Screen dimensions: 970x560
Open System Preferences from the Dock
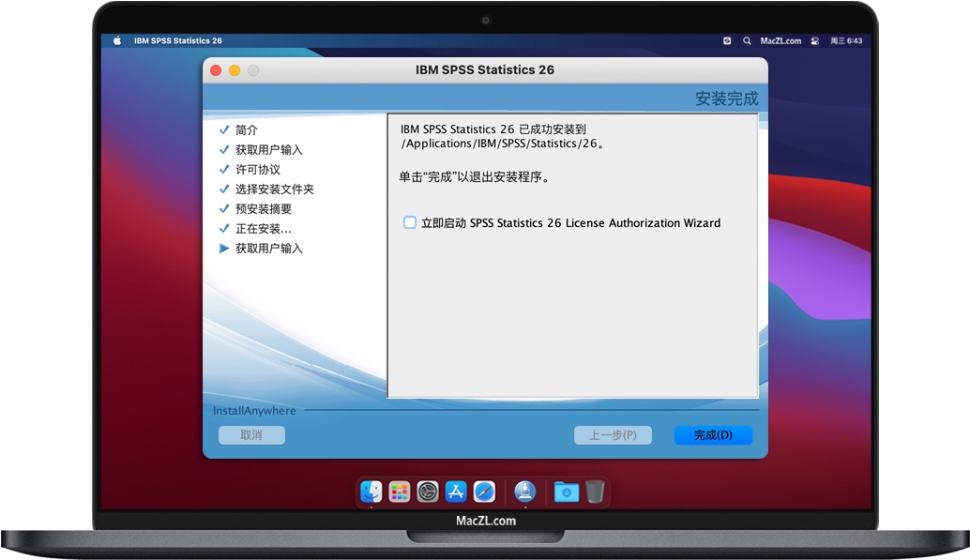(x=427, y=491)
